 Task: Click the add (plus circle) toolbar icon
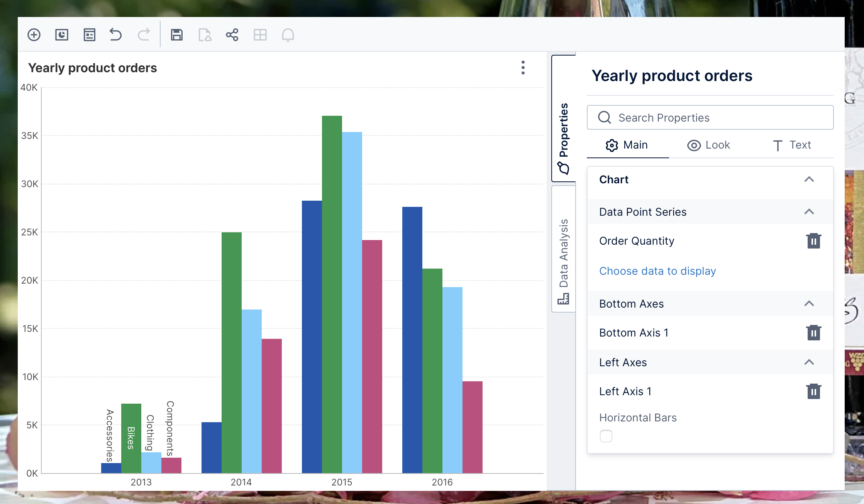click(x=34, y=35)
